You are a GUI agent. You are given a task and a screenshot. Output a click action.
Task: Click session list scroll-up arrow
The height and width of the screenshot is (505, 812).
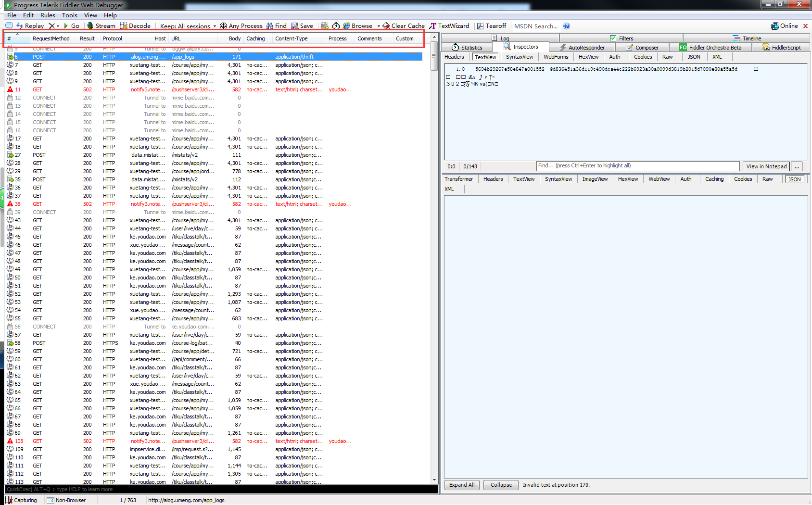tap(434, 37)
